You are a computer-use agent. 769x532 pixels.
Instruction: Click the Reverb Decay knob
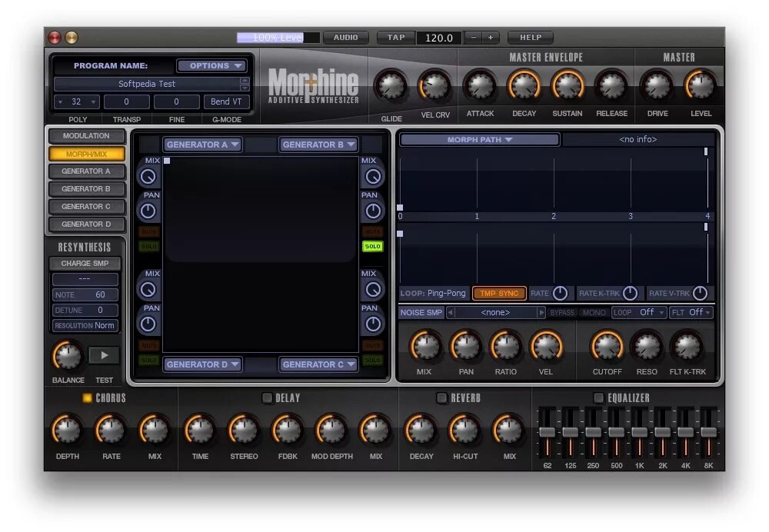421,430
